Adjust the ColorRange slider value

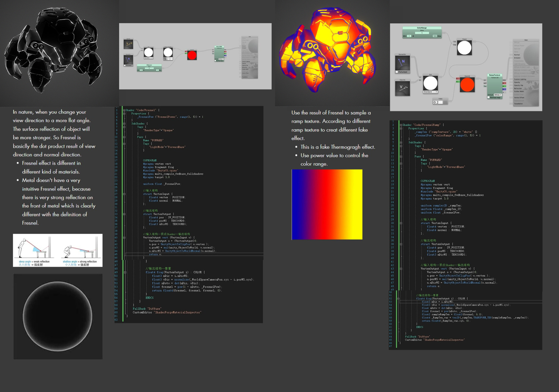click(422, 33)
